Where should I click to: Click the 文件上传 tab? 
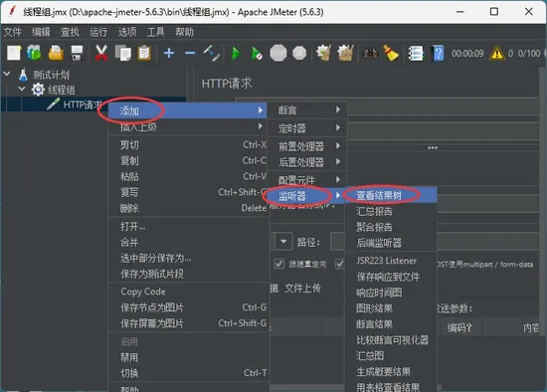pos(302,288)
